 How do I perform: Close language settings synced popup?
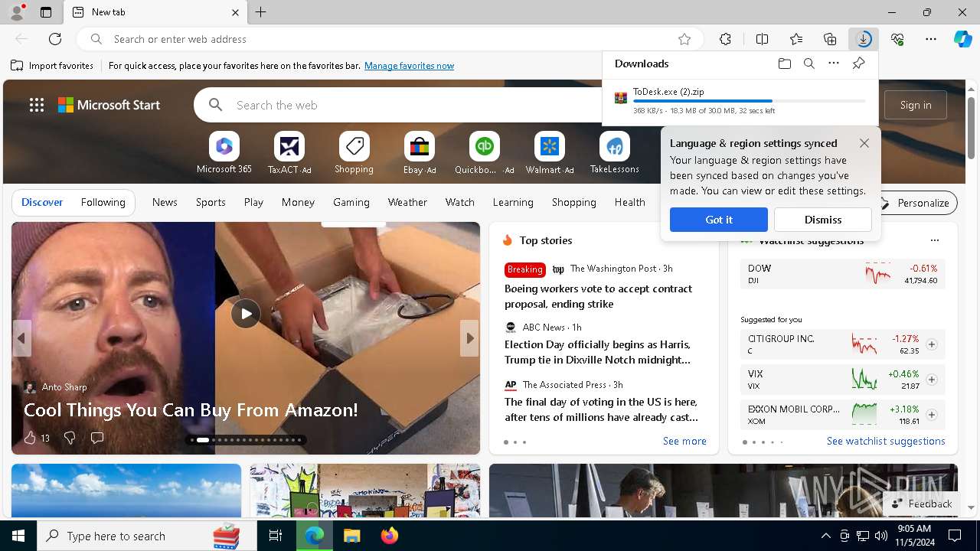coord(864,143)
